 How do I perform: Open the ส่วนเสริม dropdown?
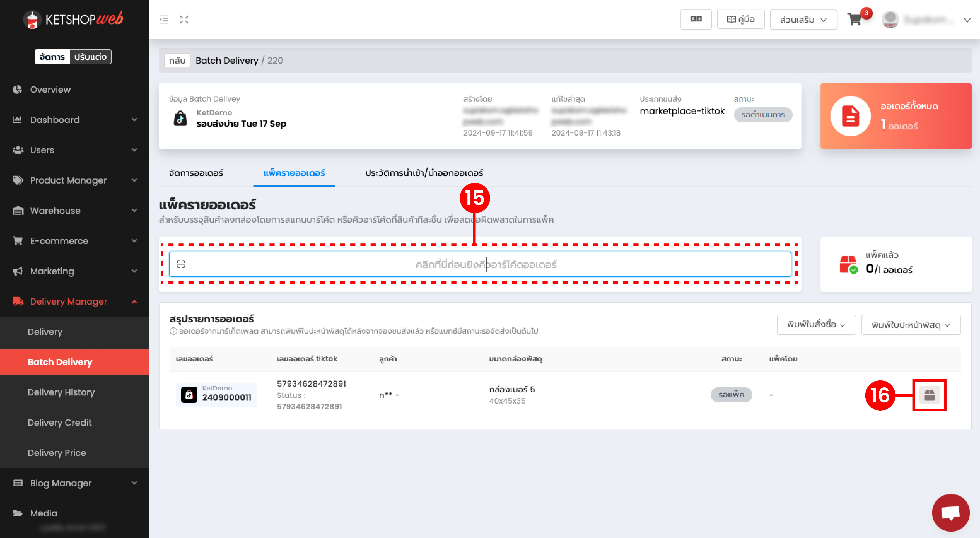click(803, 19)
